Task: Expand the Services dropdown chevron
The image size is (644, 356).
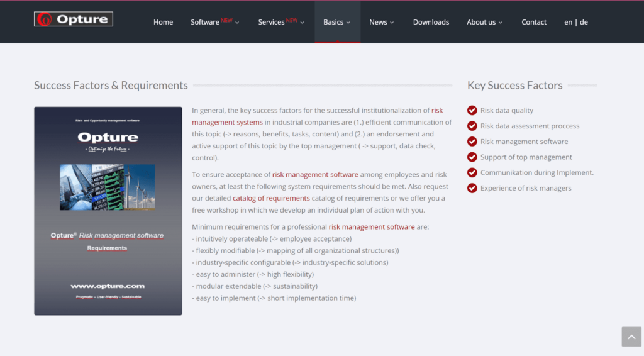Action: [x=303, y=23]
